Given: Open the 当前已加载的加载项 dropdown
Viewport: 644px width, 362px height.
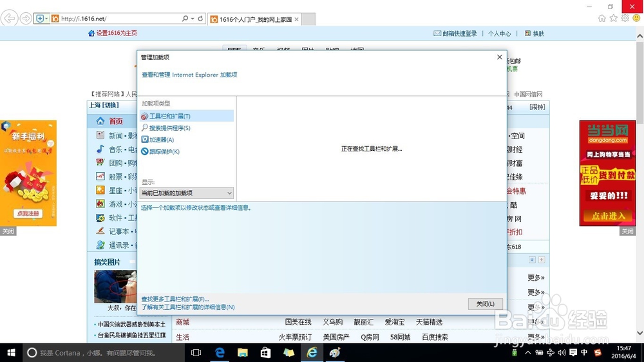Looking at the screenshot, I should 187,193.
